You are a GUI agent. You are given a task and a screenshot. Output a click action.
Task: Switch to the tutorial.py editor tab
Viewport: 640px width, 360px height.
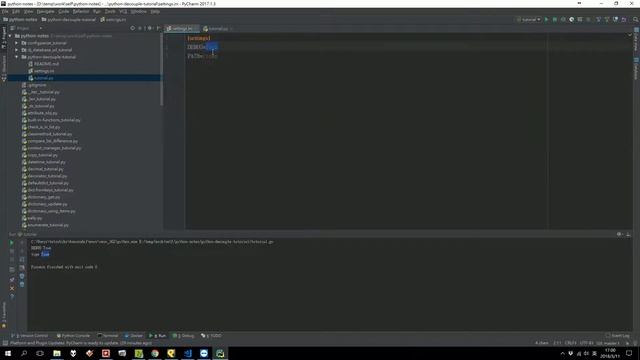pos(218,29)
